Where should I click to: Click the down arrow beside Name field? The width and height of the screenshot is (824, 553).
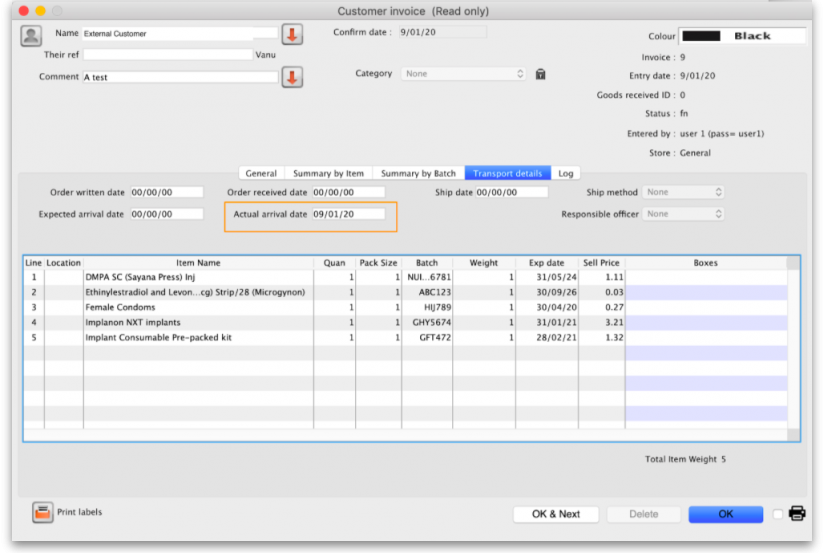click(x=292, y=35)
